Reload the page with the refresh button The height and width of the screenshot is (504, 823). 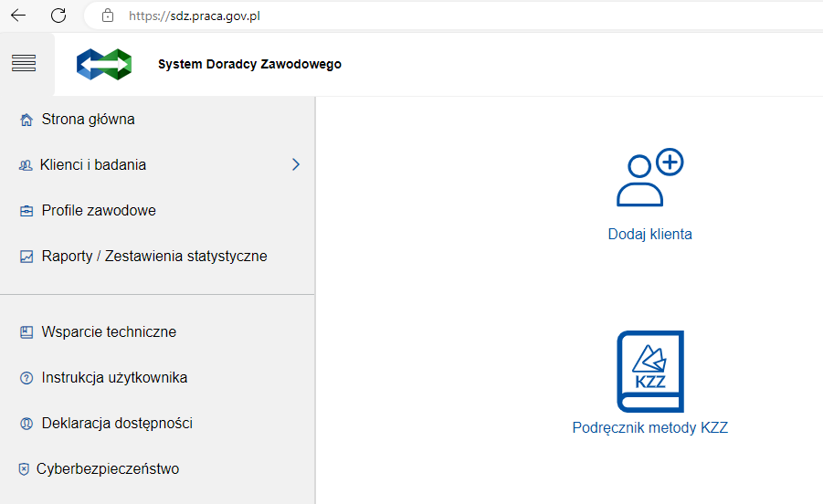(x=58, y=16)
